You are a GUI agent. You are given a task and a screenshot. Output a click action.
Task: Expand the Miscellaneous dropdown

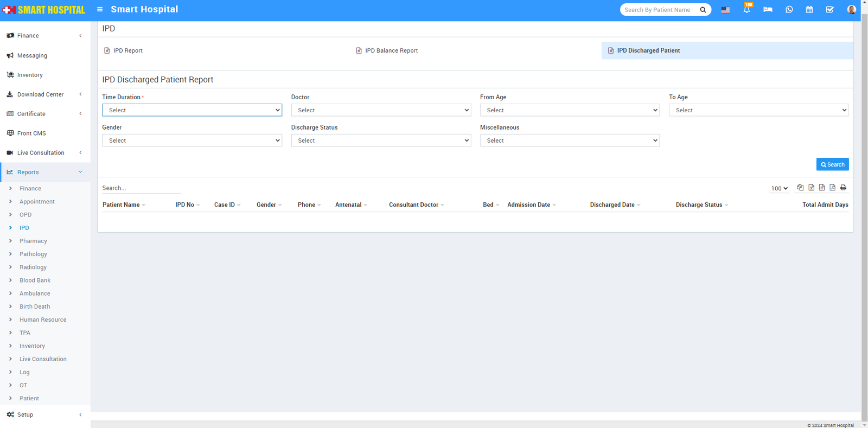[570, 140]
